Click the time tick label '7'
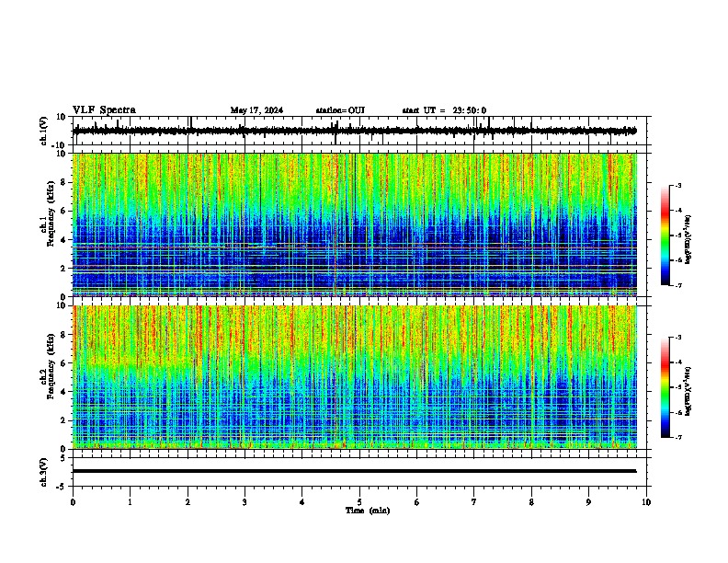 pos(474,502)
